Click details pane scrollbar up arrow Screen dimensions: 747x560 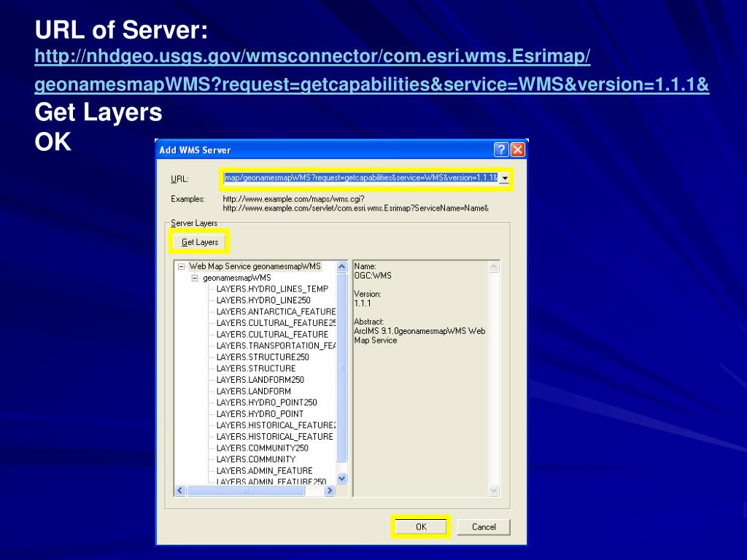click(494, 267)
